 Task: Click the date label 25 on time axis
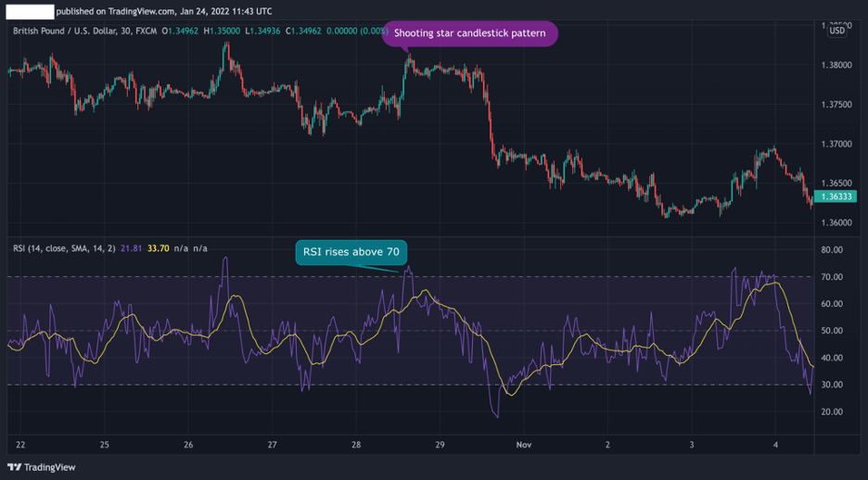click(105, 445)
